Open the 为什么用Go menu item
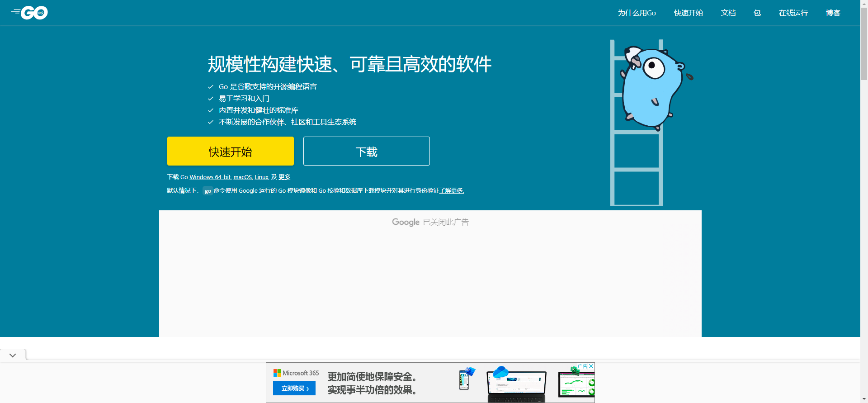 637,13
